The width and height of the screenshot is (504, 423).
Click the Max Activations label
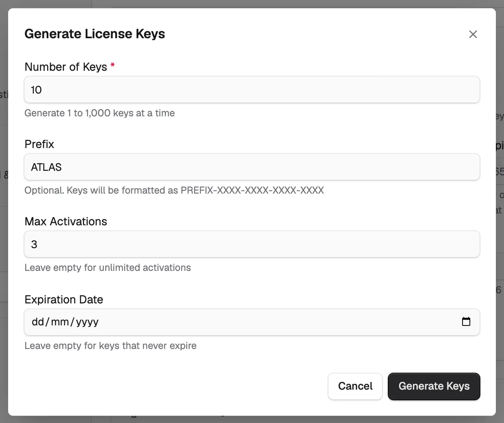coord(66,221)
